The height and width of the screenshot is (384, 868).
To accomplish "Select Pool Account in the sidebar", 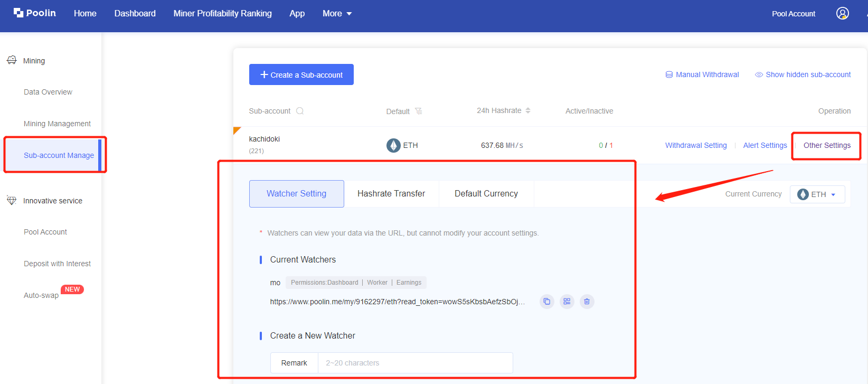I will pyautogui.click(x=45, y=232).
